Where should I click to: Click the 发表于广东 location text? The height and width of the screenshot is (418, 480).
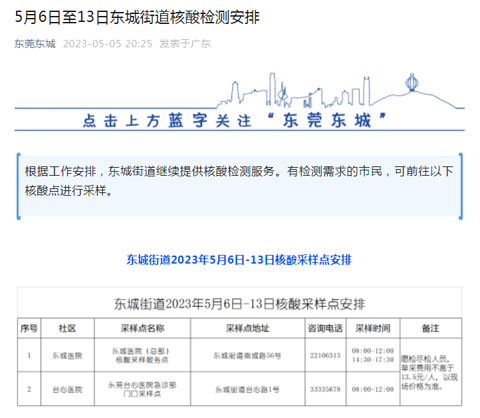coord(185,44)
